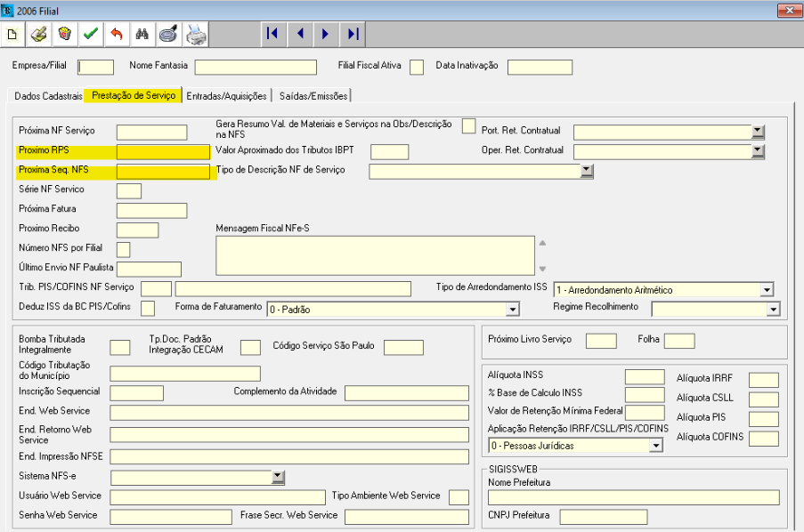Open search with the binoculars icon

(142, 35)
